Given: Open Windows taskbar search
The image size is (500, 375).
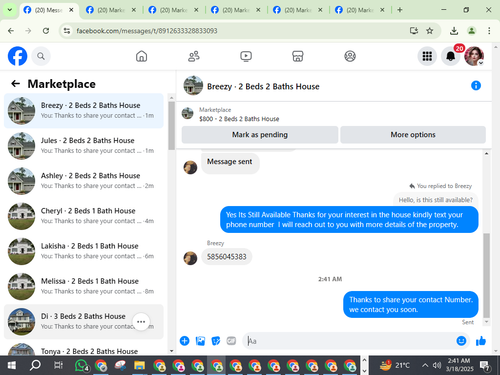Looking at the screenshot, I should 35,366.
